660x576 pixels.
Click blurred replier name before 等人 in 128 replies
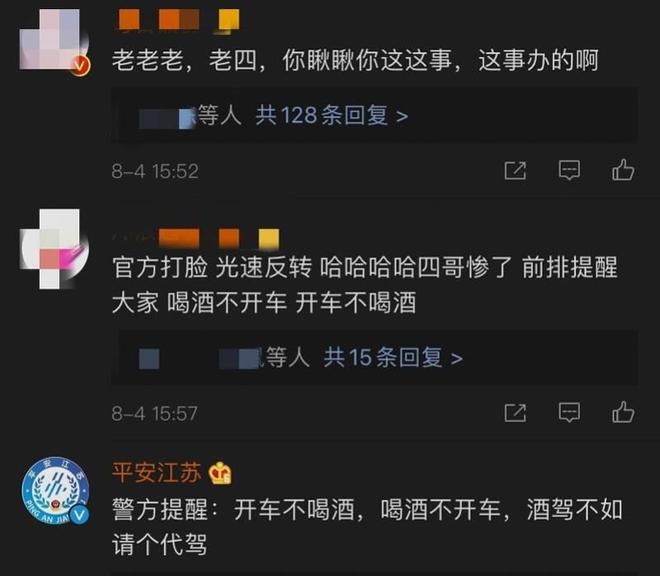[x=168, y=118]
